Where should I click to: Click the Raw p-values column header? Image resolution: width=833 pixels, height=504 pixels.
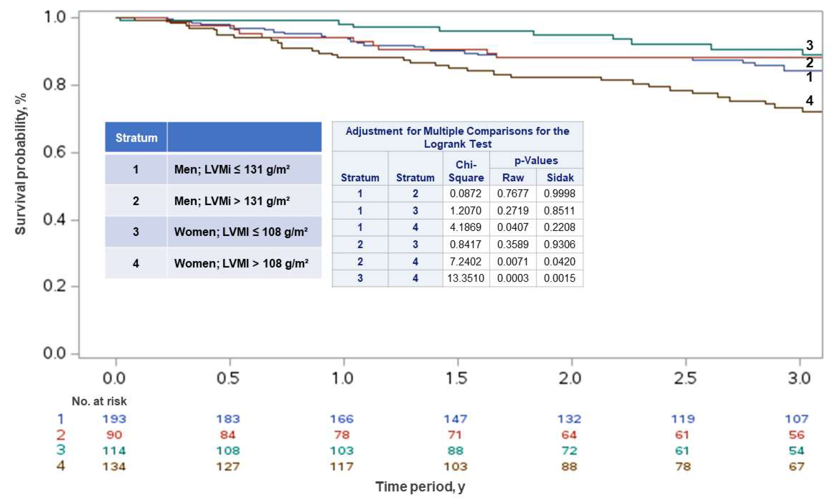[x=513, y=177]
